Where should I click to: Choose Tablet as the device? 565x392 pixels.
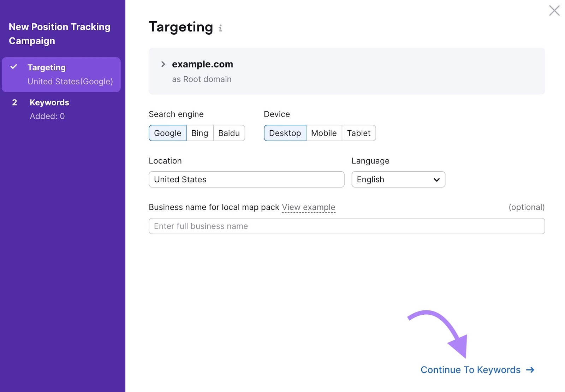click(x=359, y=133)
